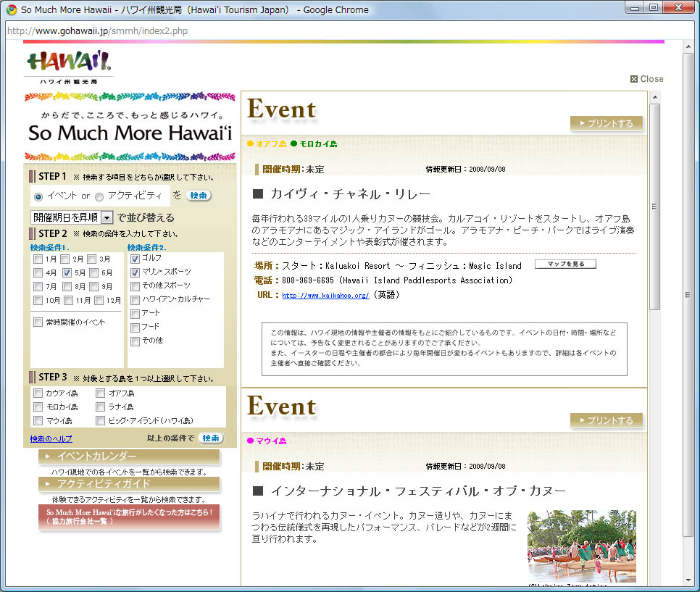This screenshot has height=592, width=700.
Task: Check the ビッグ・アイランド(ハワイ島) checkbox
Action: pyautogui.click(x=101, y=420)
